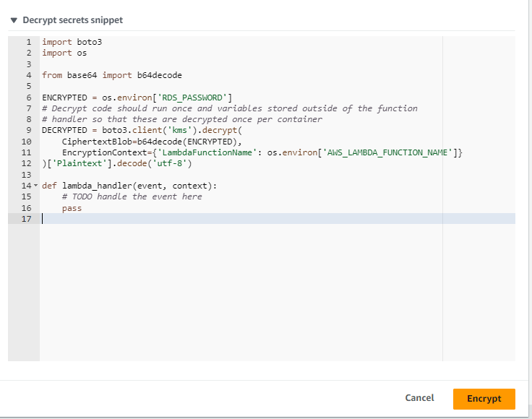This screenshot has height=419, width=532.
Task: Click the 'pass' statement on line 16
Action: pos(72,208)
